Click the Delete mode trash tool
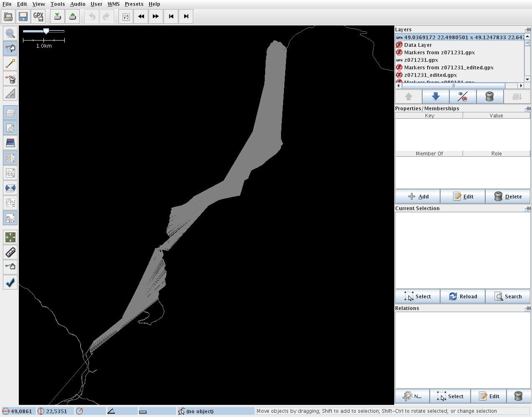Viewport: 532px width, 417px height. pyautogui.click(x=10, y=79)
